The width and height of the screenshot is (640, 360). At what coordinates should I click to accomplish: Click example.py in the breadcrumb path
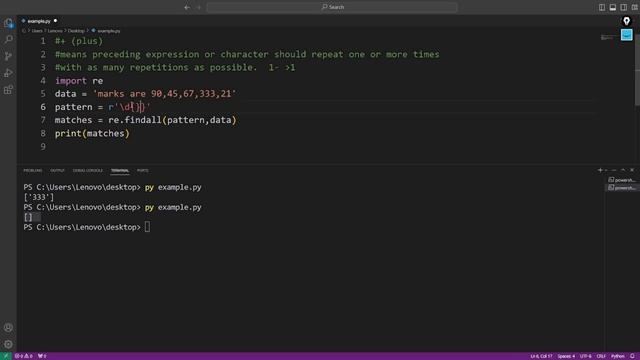pos(109,31)
